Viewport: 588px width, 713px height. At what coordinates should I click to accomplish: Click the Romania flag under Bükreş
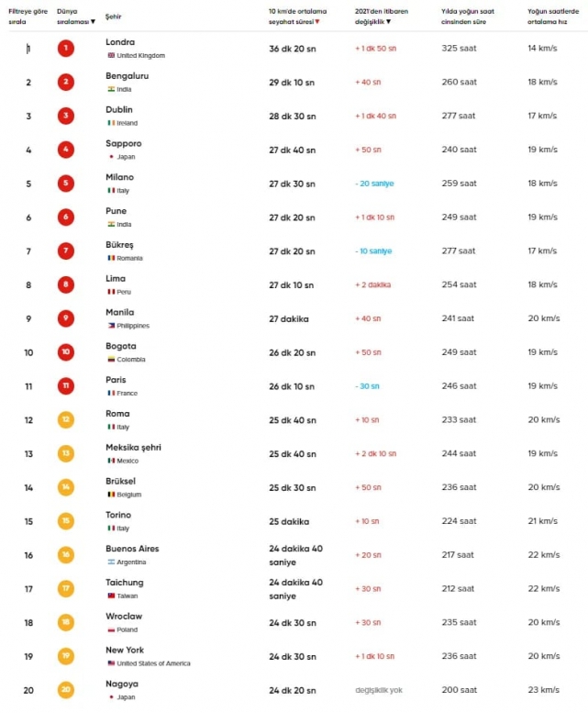tap(111, 258)
